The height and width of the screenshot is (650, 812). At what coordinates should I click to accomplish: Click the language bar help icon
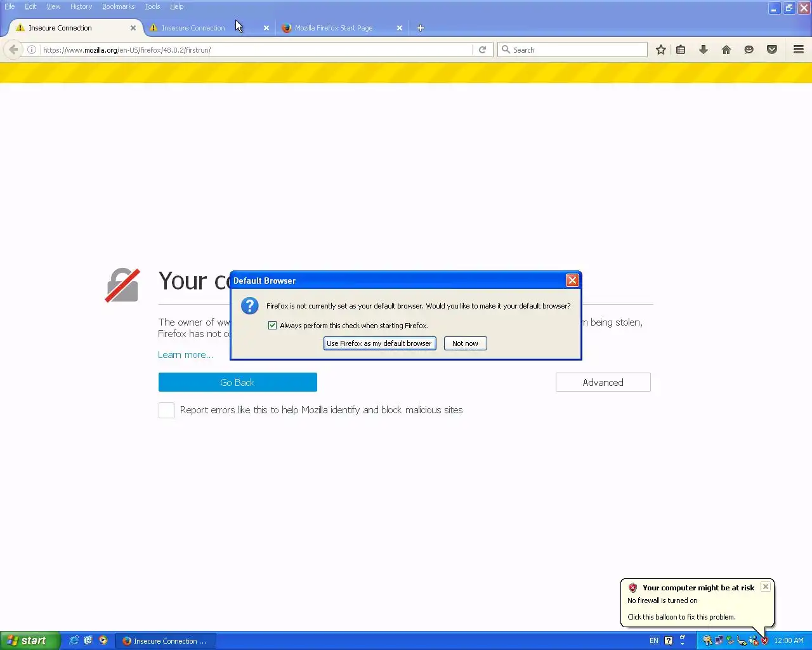point(668,640)
